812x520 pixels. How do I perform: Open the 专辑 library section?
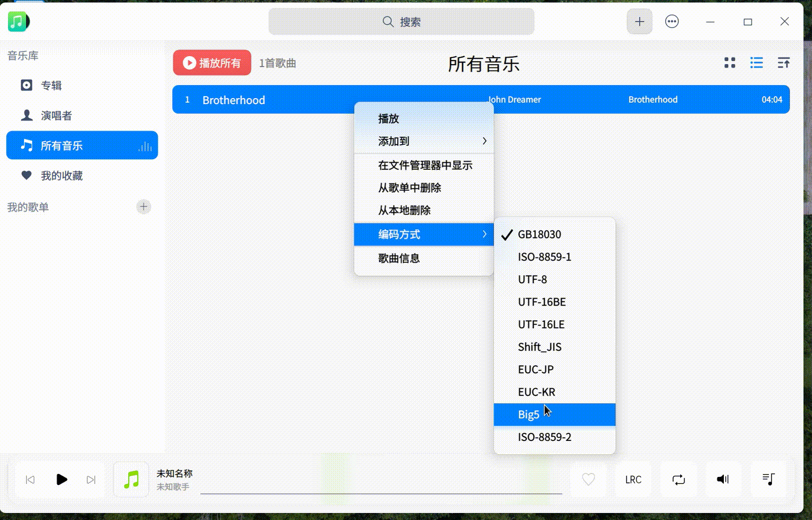pos(82,85)
